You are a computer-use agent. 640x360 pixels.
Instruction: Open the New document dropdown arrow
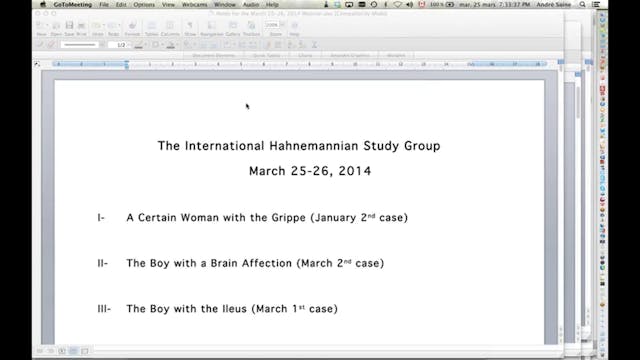[x=47, y=26]
